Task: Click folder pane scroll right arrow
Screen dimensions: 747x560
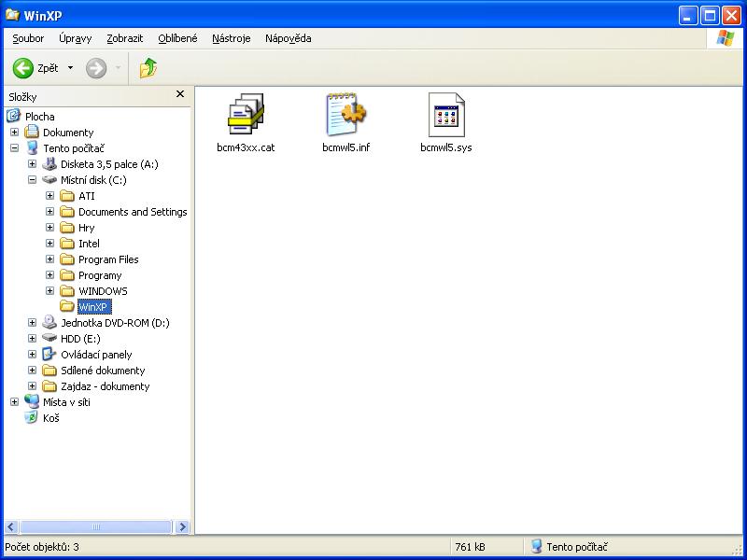Action: point(182,526)
